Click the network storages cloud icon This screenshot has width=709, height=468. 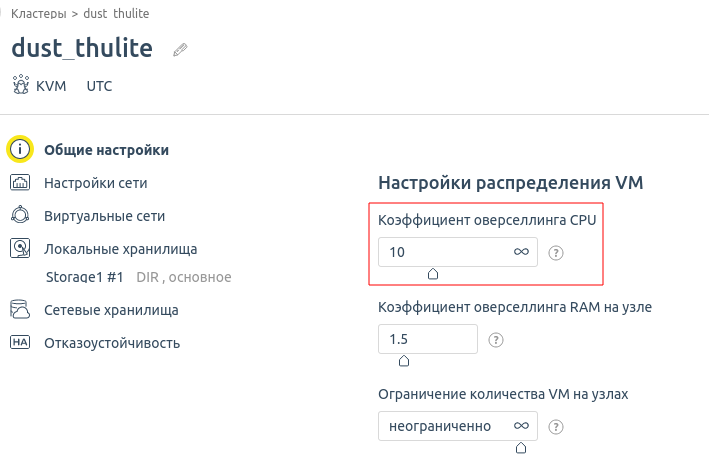[20, 310]
